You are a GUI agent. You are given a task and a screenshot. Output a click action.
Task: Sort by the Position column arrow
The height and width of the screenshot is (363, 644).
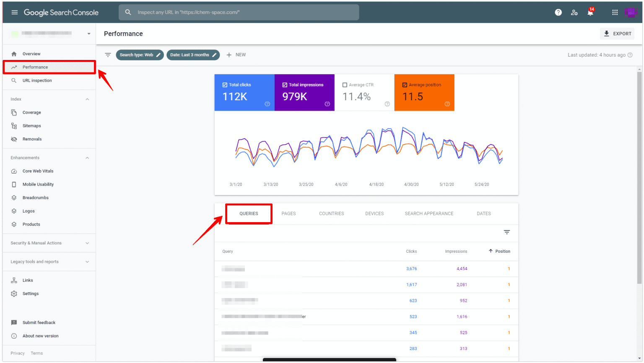(491, 251)
